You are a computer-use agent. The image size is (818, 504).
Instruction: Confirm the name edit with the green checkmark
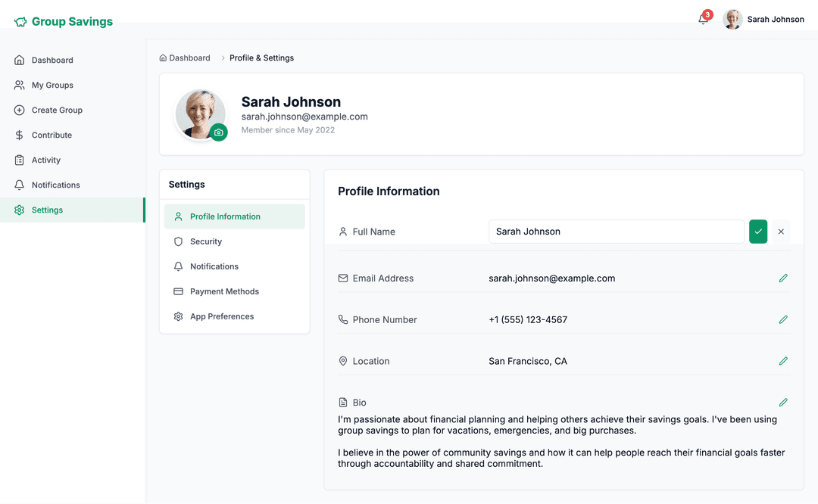[758, 231]
